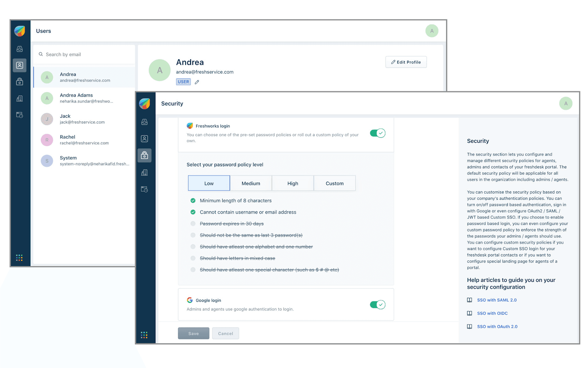Open the SSO with OIDC help article

492,313
